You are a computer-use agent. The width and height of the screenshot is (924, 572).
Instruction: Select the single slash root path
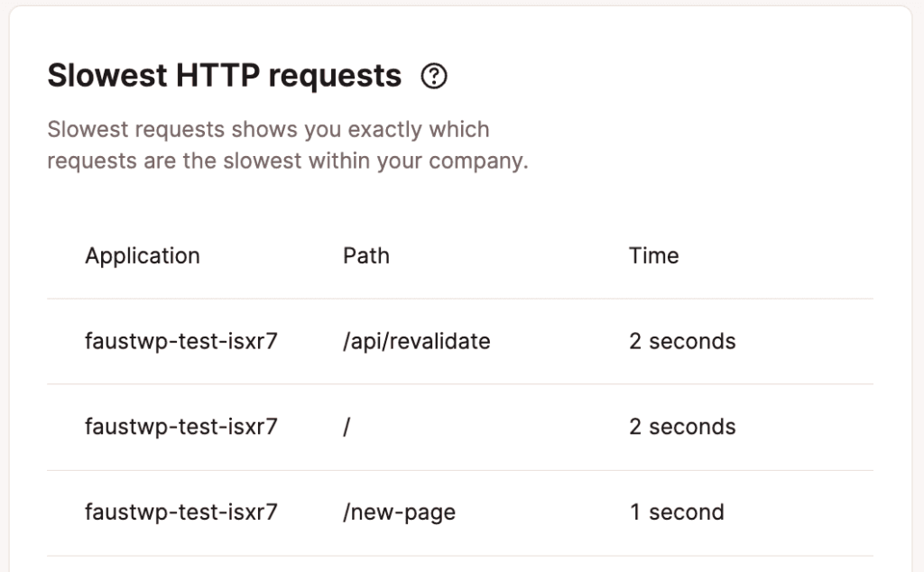[346, 427]
